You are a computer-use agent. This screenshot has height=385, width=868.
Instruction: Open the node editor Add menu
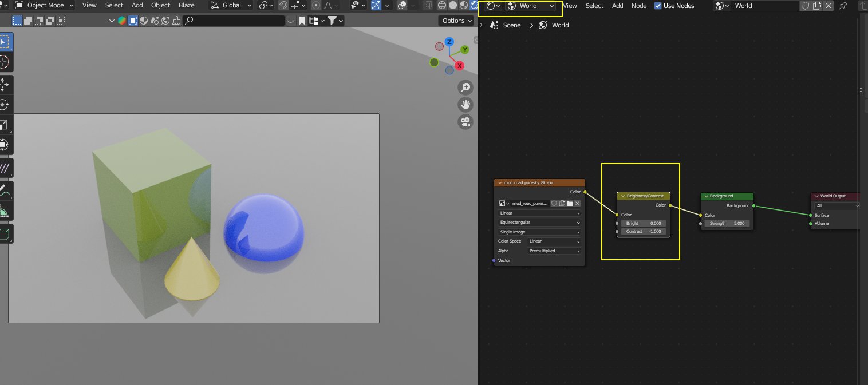[x=617, y=6]
